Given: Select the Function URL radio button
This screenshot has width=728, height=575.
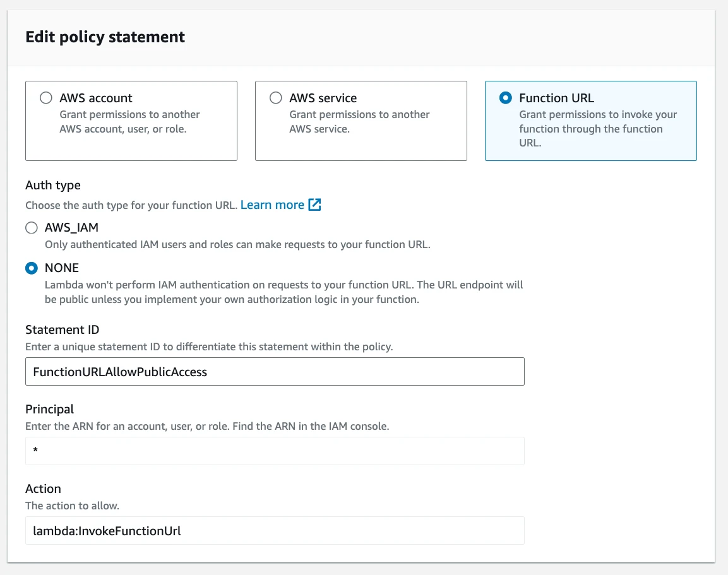Looking at the screenshot, I should tap(505, 98).
